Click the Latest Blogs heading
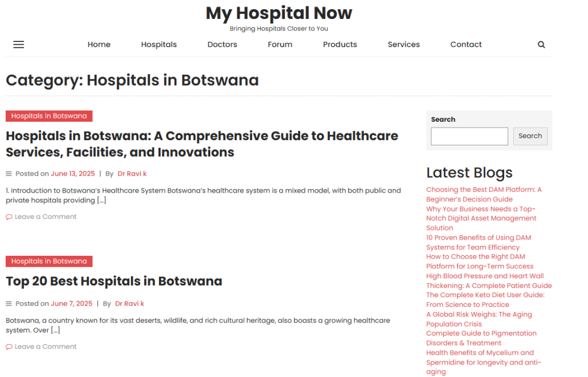 (x=469, y=173)
